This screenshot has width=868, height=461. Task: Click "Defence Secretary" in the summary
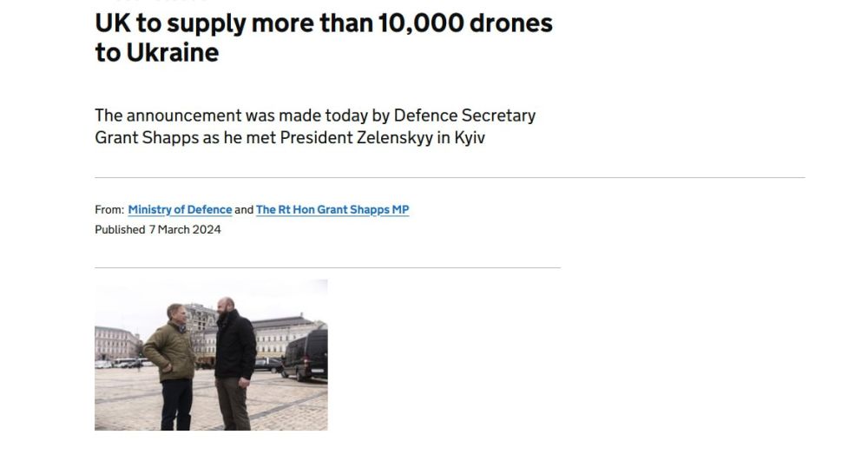coord(464,115)
